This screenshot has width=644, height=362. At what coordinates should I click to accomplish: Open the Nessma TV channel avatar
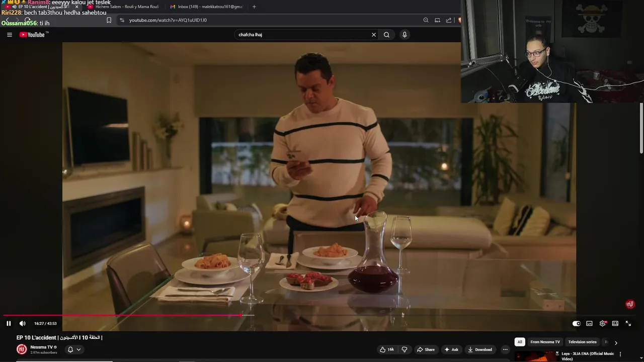(22, 349)
